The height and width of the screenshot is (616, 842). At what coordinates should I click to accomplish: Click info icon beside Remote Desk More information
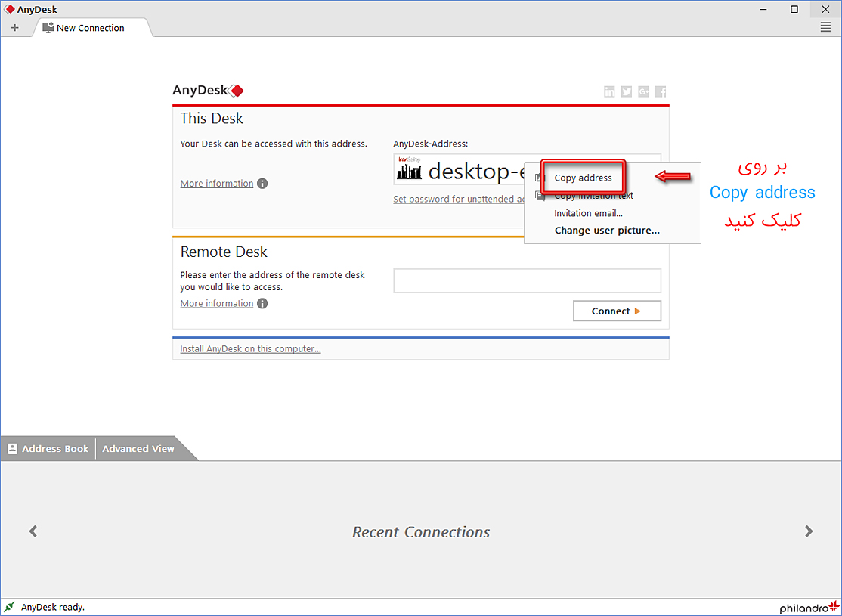coord(262,304)
